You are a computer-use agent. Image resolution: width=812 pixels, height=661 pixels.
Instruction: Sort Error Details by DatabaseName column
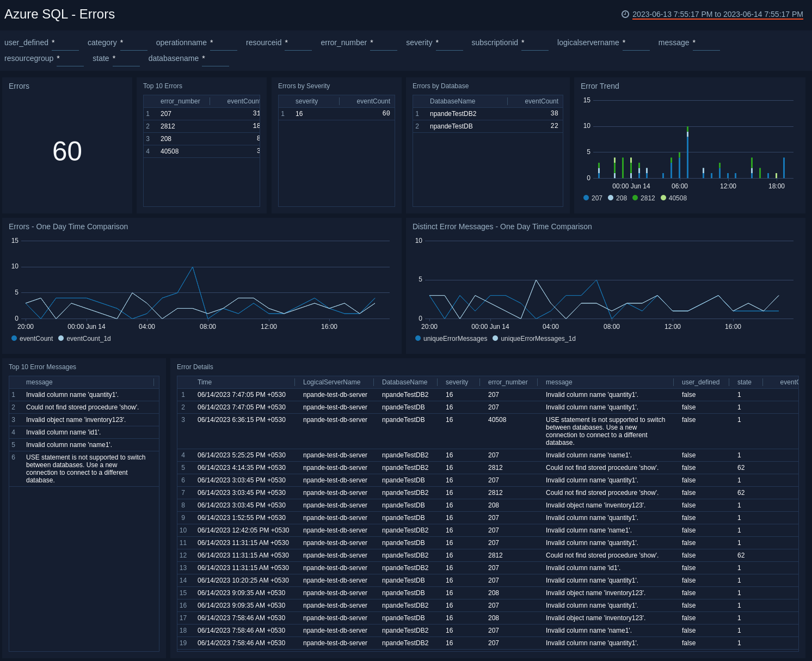[x=404, y=382]
